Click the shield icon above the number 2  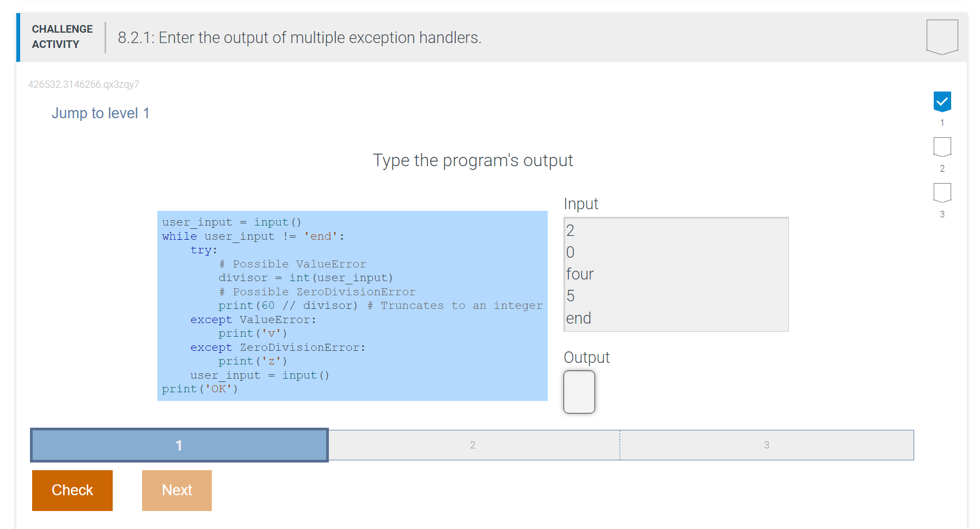[942, 147]
